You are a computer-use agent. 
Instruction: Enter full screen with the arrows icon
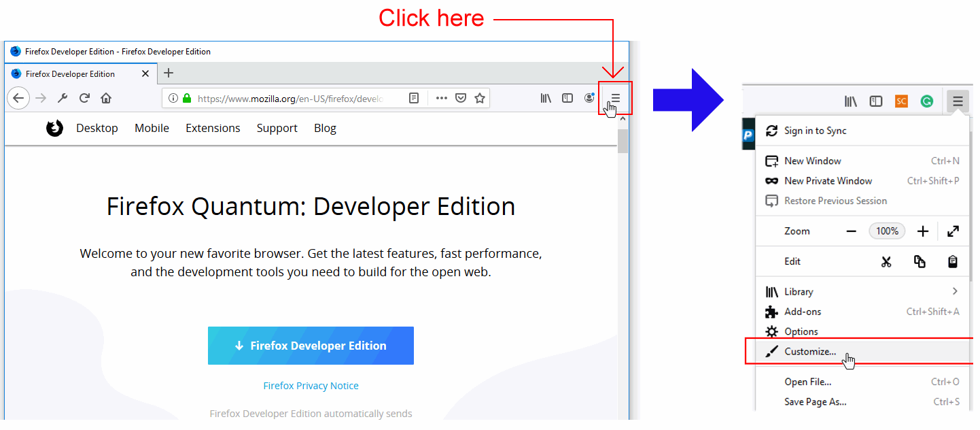[953, 231]
